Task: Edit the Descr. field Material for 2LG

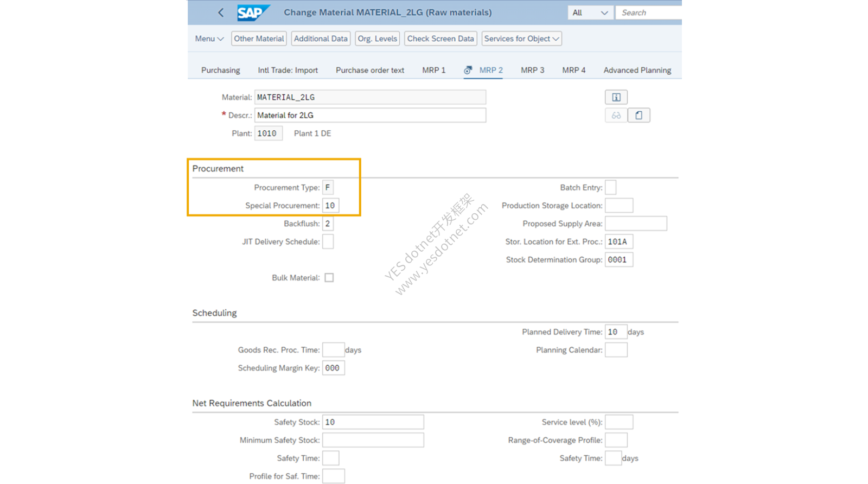Action: pyautogui.click(x=370, y=115)
